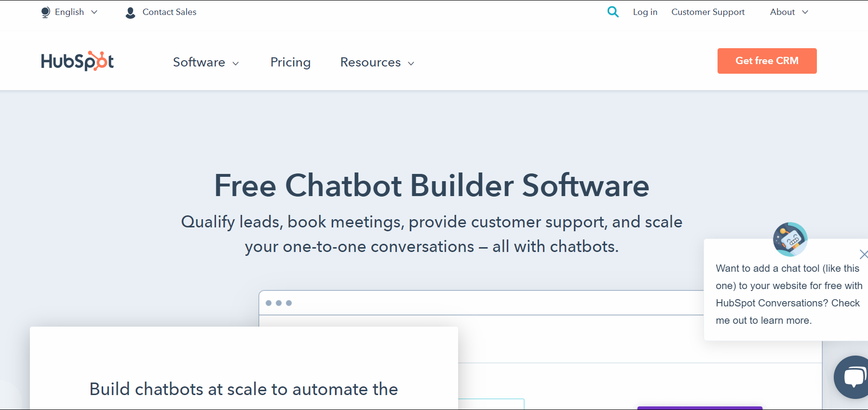Screen dimensions: 868x410
Task: Click the Contact Sales link
Action: 169,12
